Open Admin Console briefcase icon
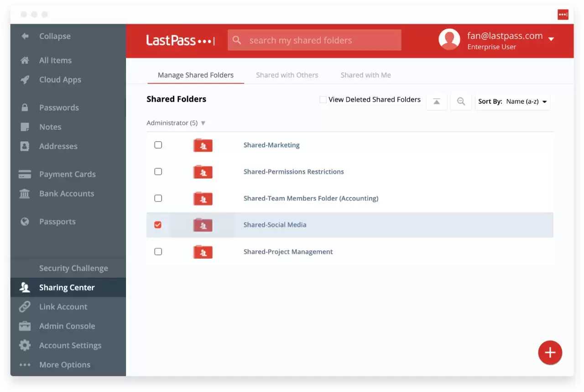The width and height of the screenshot is (584, 392). point(25,326)
